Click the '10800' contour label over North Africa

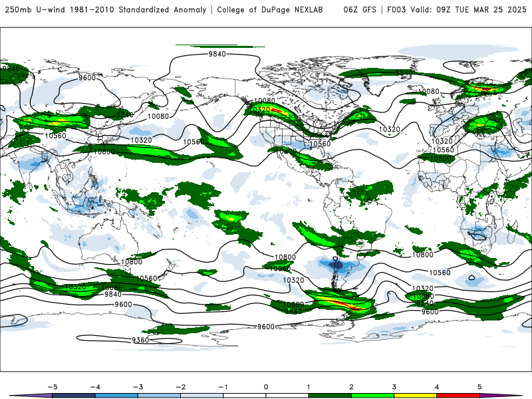click(x=440, y=158)
